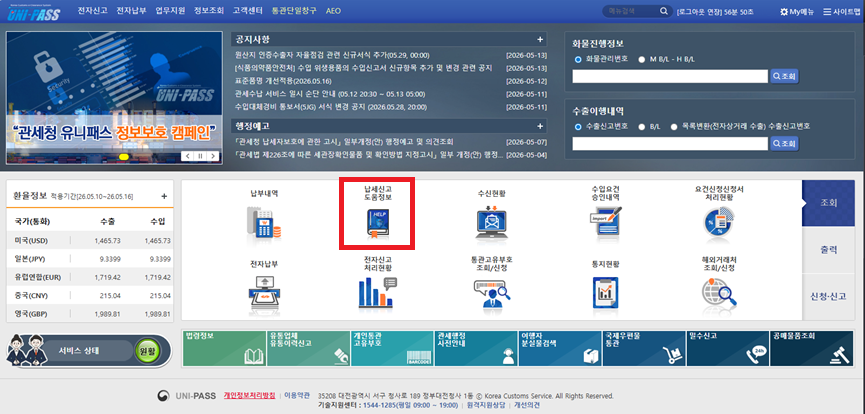Open the AEO menu

click(334, 10)
